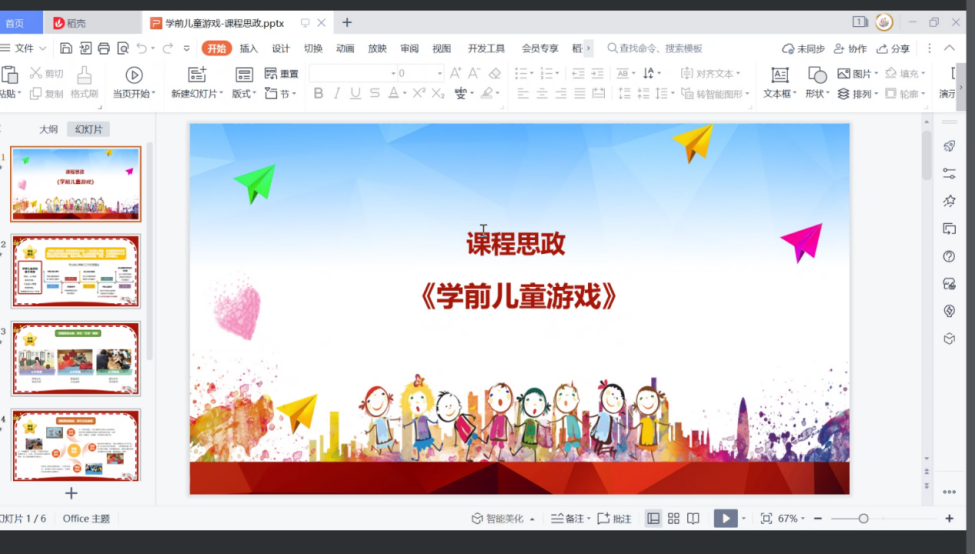Click the zoom slider handle
The image size is (975, 554).
click(863, 518)
